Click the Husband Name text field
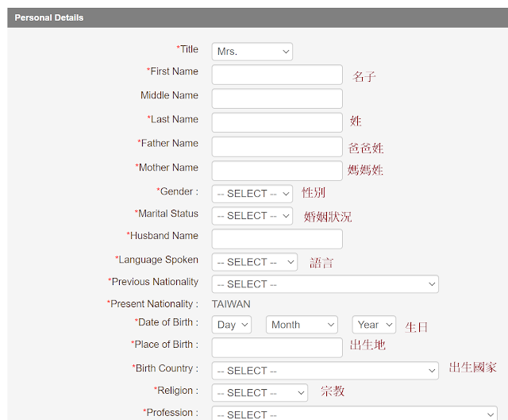 (x=277, y=239)
